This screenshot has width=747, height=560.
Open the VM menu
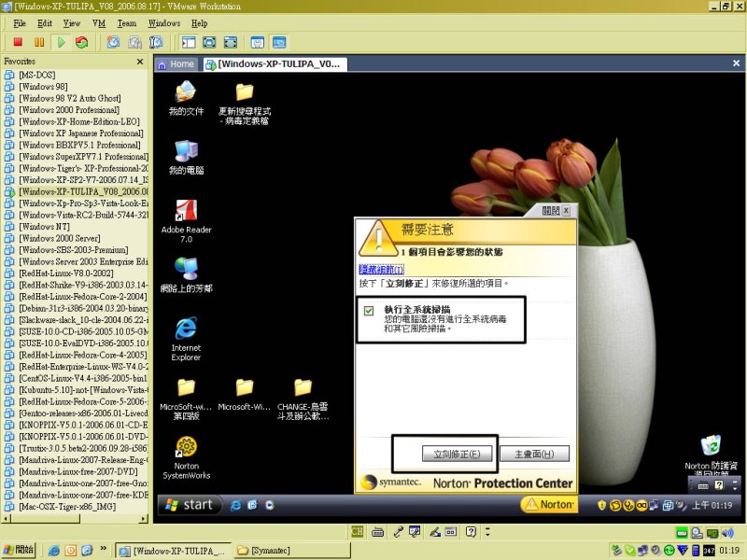99,23
